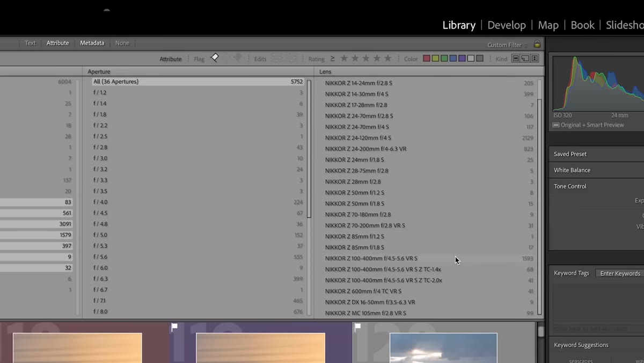644x363 pixels.
Task: Toggle the filter lock padlock icon
Action: pos(537,44)
